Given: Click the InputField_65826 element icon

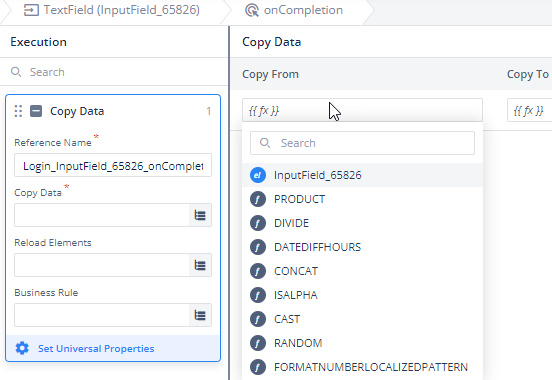Looking at the screenshot, I should coord(258,175).
